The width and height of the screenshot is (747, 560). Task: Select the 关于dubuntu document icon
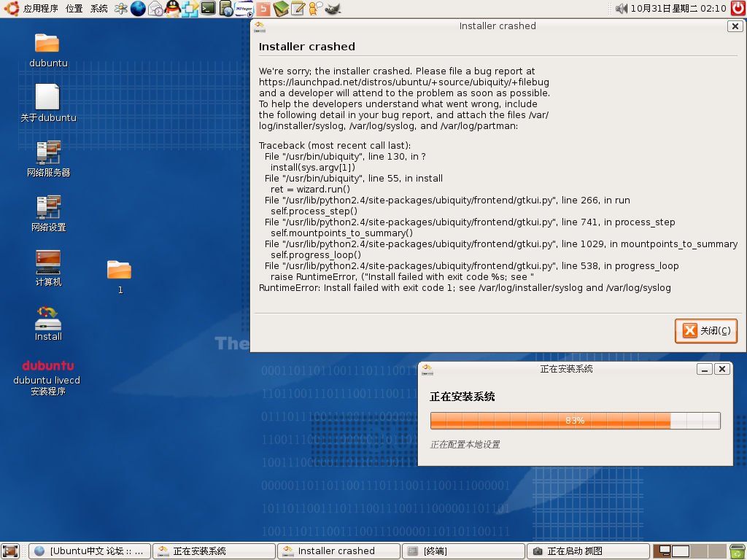[x=48, y=103]
